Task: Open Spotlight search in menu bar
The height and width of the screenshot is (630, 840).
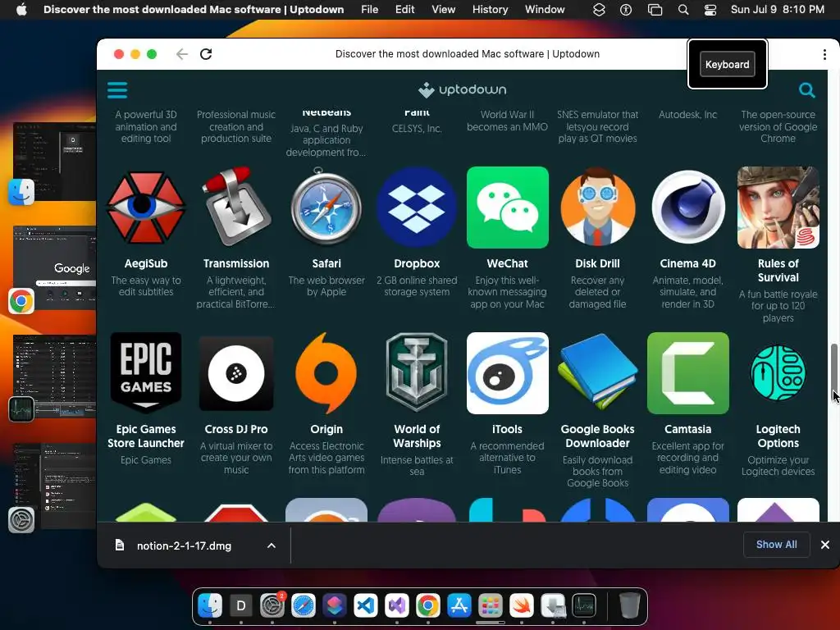Action: tap(683, 10)
